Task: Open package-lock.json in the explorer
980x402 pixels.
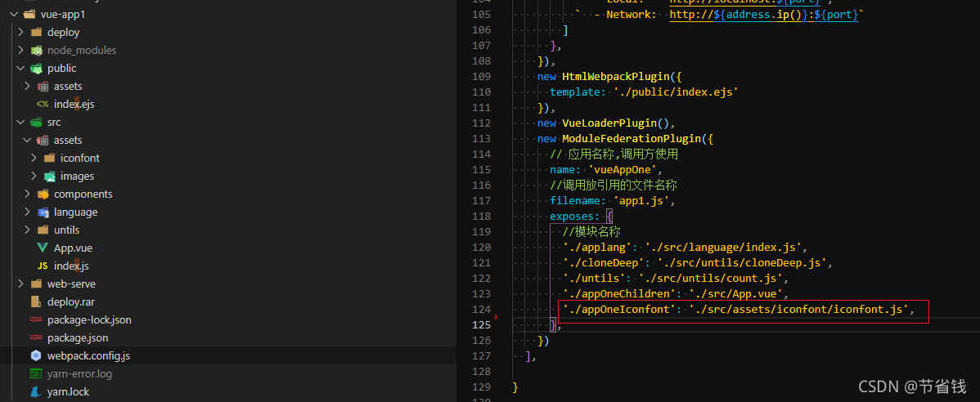Action: (89, 320)
